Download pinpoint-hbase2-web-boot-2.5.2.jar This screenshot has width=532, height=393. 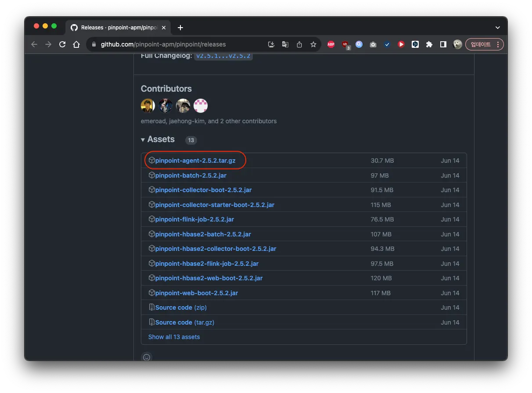(x=209, y=278)
